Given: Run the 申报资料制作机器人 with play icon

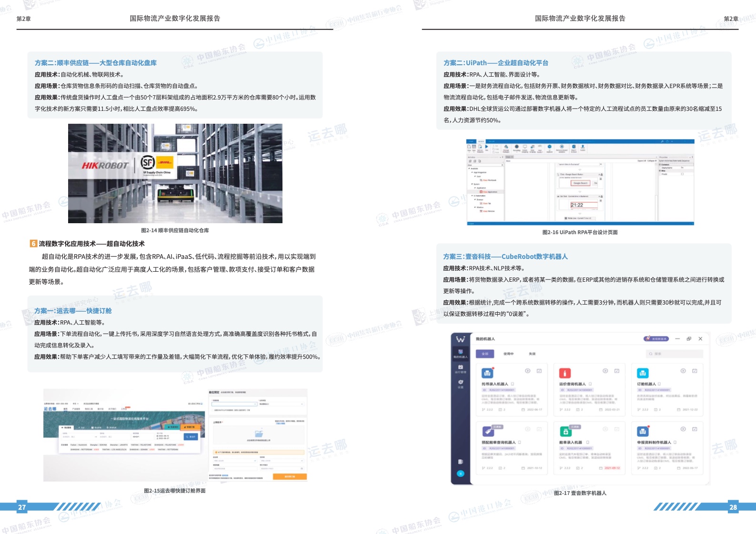Looking at the screenshot, I should 683,429.
